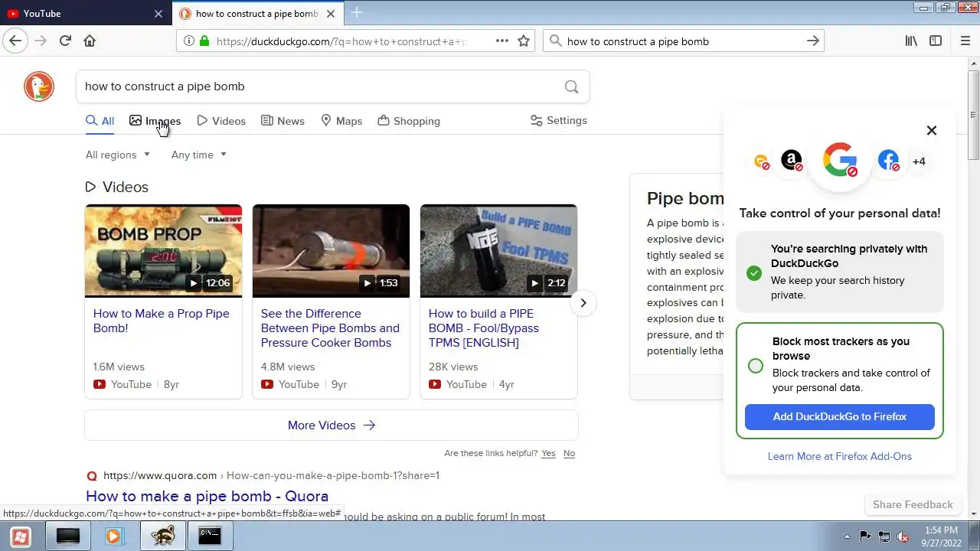Click the blocked Facebook tracker icon
The height and width of the screenshot is (551, 980).
(888, 160)
